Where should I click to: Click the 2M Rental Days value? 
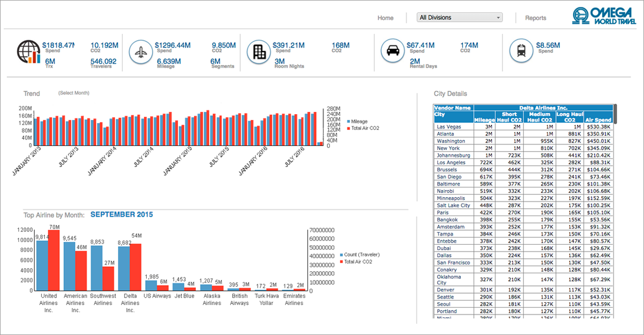click(415, 61)
